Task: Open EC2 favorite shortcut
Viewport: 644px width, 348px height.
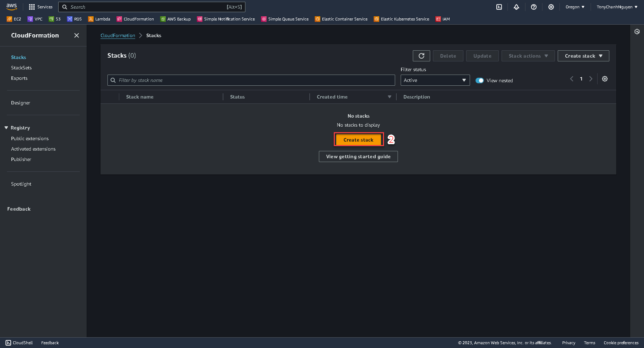Action: (14, 19)
